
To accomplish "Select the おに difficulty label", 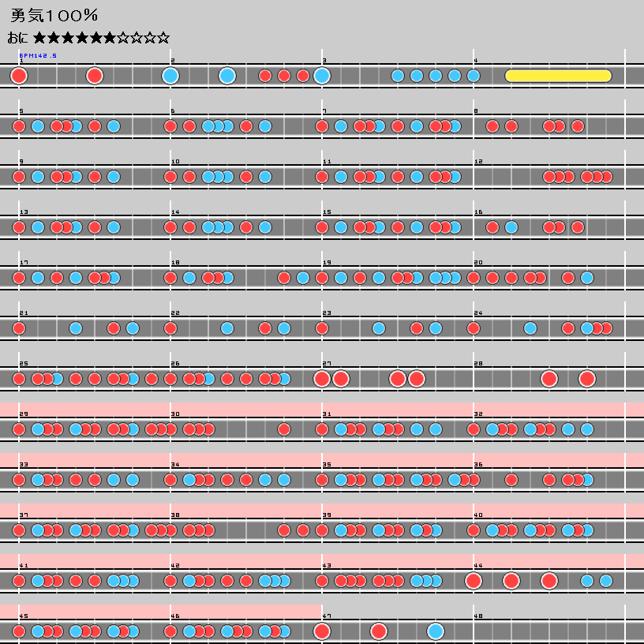I will pos(18,38).
